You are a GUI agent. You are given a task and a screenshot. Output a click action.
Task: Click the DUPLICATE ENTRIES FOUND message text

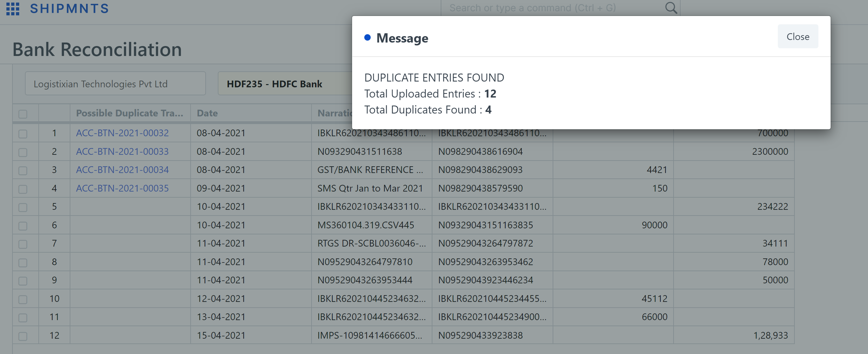tap(434, 77)
